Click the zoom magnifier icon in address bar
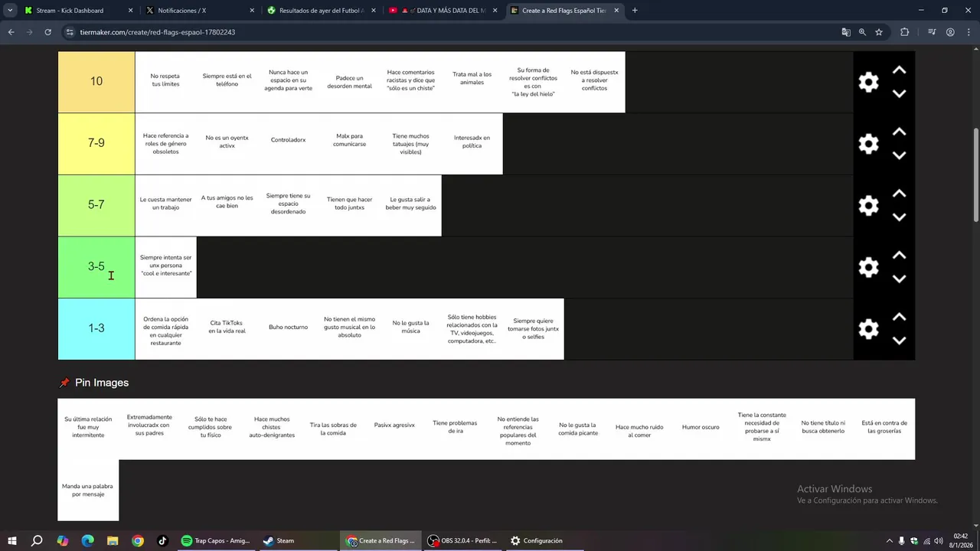 pyautogui.click(x=862, y=32)
